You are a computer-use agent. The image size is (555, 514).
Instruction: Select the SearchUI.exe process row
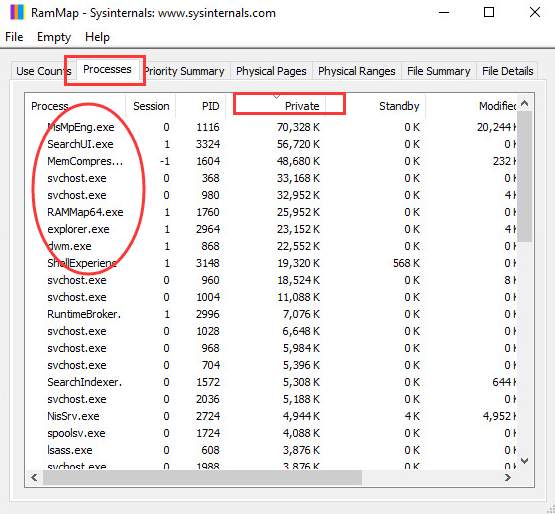coord(271,144)
